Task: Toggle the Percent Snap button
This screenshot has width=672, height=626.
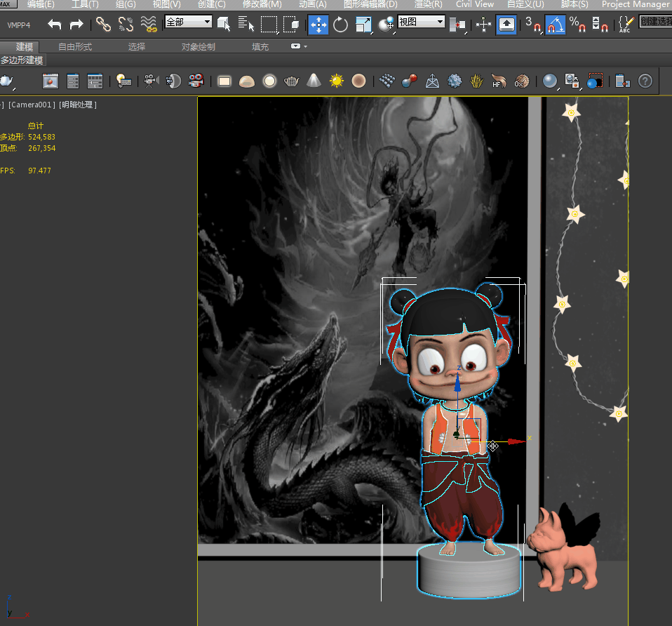Action: coord(577,25)
